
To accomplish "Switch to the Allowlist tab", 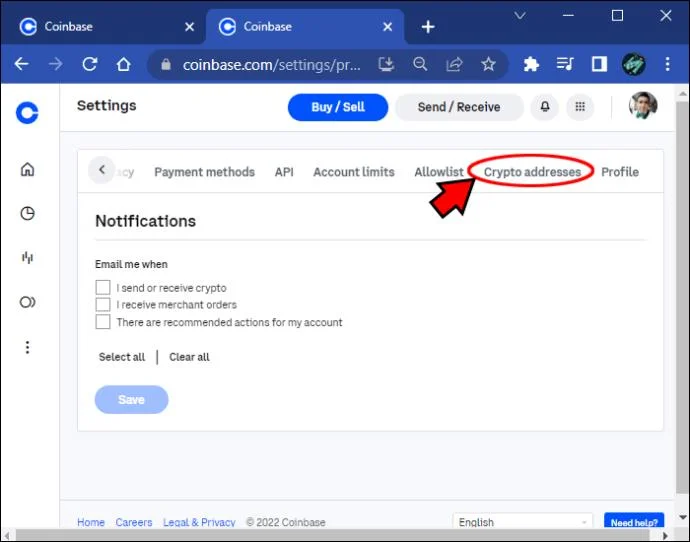I will tap(439, 172).
